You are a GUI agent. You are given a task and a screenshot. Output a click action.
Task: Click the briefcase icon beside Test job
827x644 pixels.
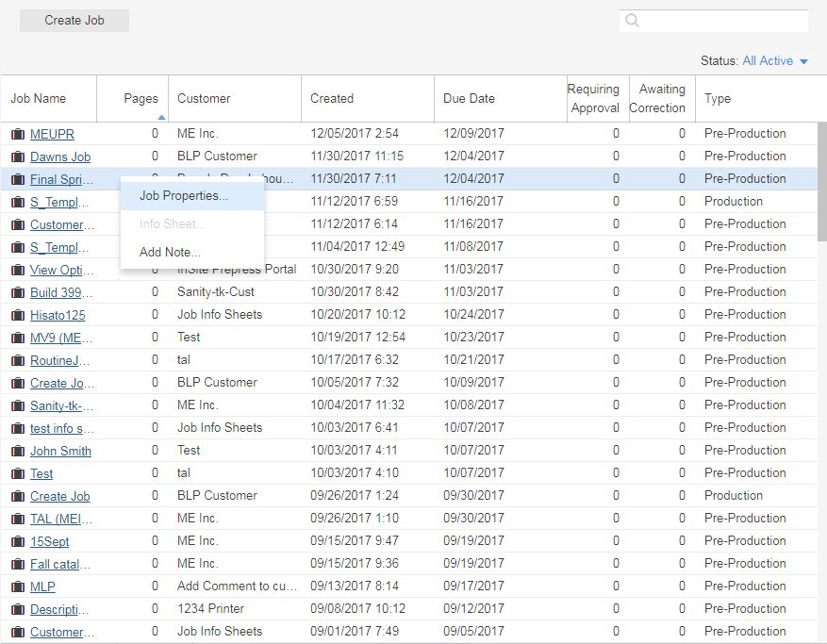click(x=17, y=473)
